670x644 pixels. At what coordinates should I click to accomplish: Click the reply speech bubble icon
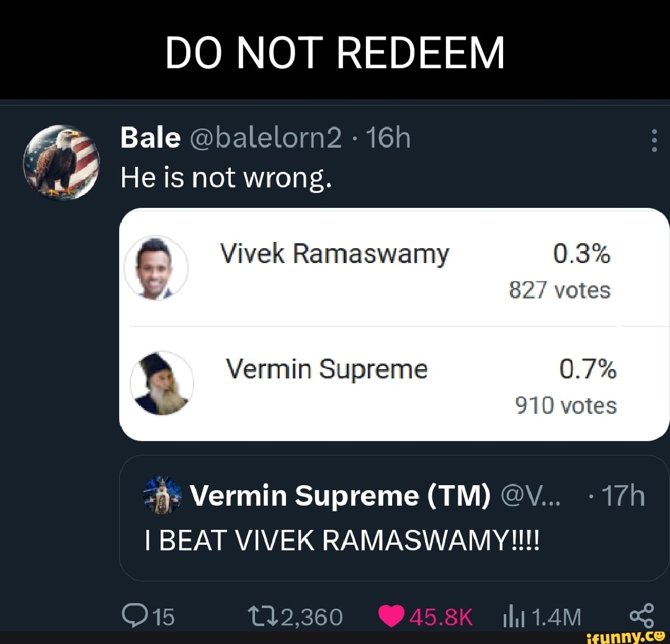tap(135, 616)
